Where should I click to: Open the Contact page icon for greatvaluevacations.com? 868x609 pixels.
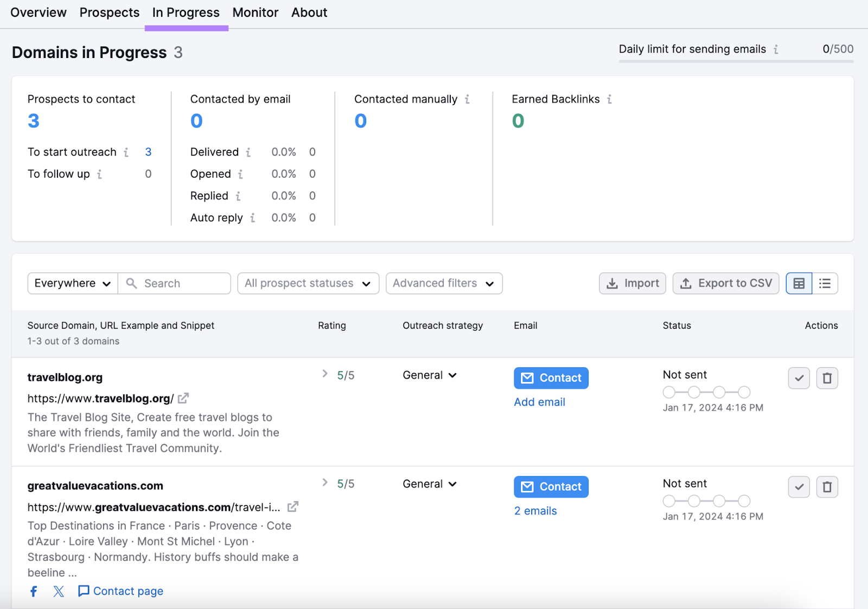pyautogui.click(x=84, y=591)
